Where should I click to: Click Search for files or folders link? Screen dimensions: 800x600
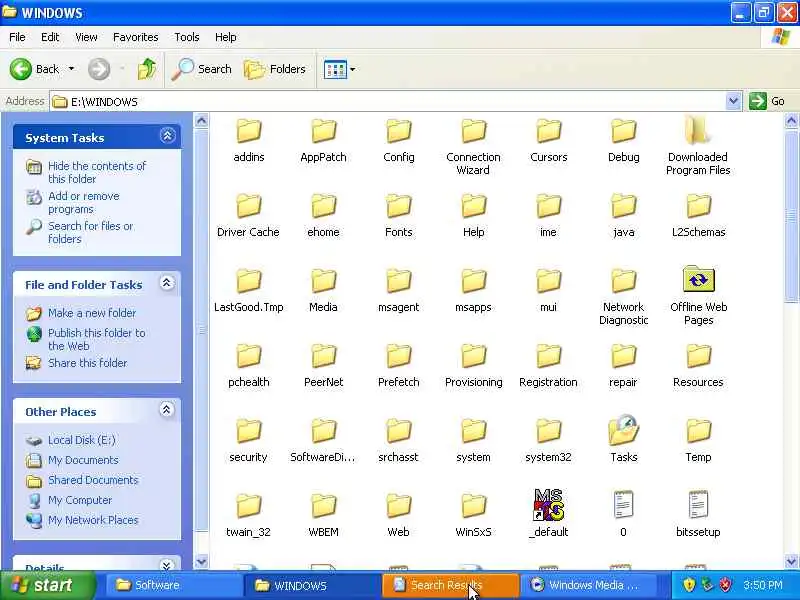pos(90,232)
